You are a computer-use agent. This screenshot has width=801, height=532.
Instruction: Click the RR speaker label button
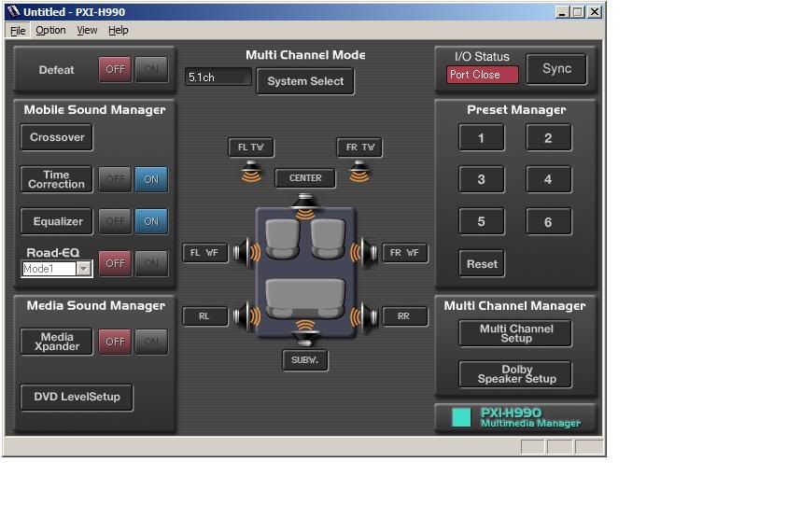[x=405, y=316]
